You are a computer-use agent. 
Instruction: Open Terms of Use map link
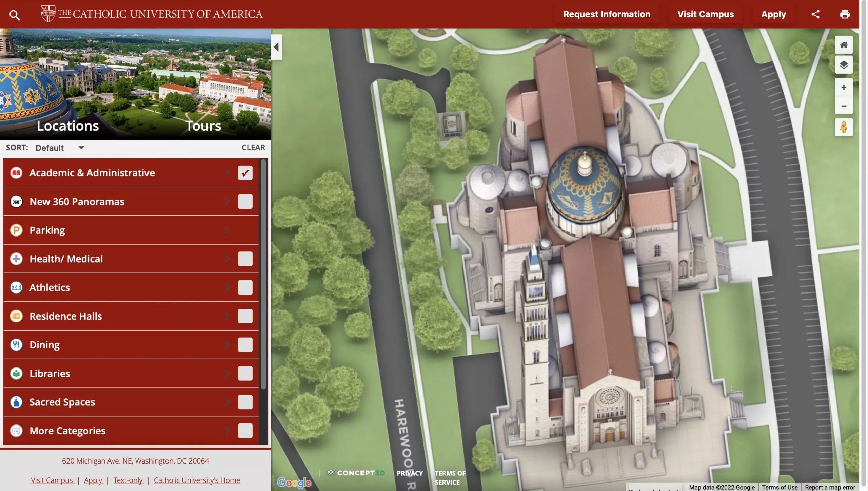click(780, 487)
